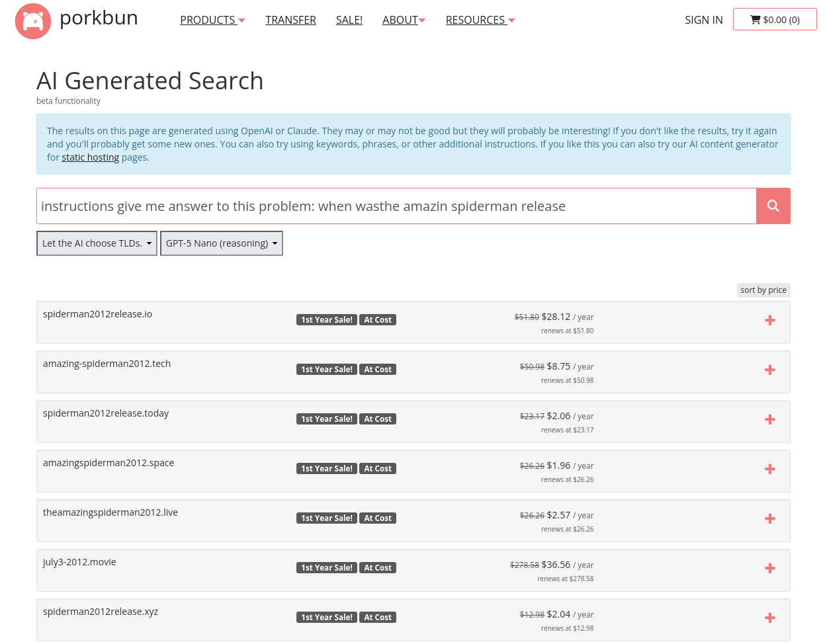Add amazingspiderman2012.space with plus icon
Screen dimensions: 825x644
tap(770, 469)
